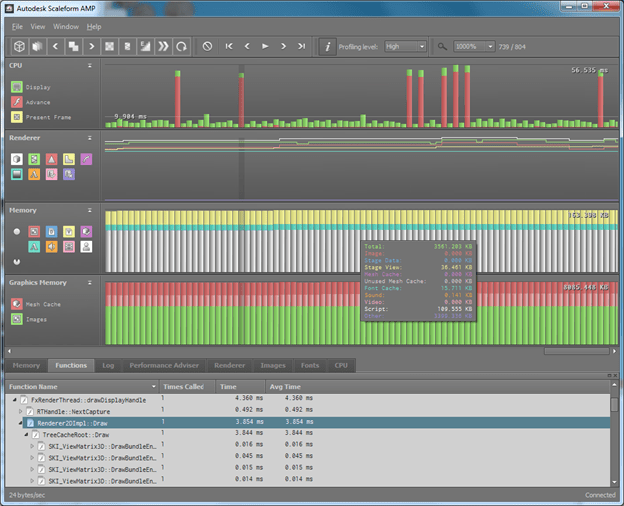Expand RTHandle::NextCapture tree row

pyautogui.click(x=21, y=411)
